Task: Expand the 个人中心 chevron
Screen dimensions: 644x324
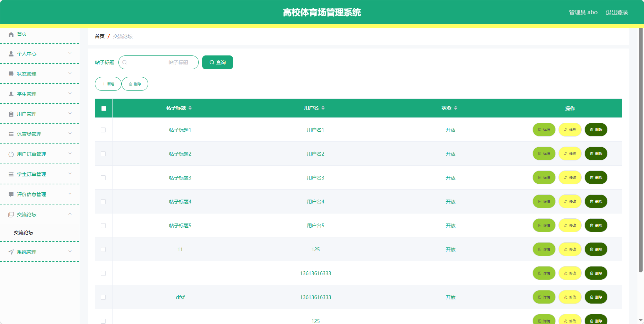Action: 70,53
